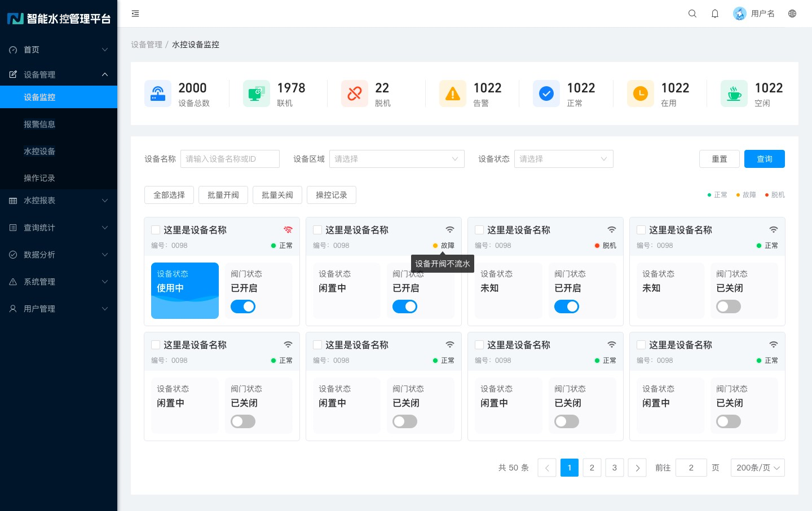The height and width of the screenshot is (511, 812).
Task: Click the language globe icon
Action: click(x=792, y=14)
